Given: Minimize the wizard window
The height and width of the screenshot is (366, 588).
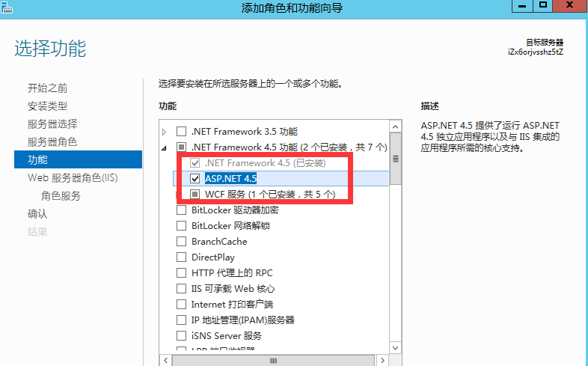Looking at the screenshot, I should tap(522, 6).
